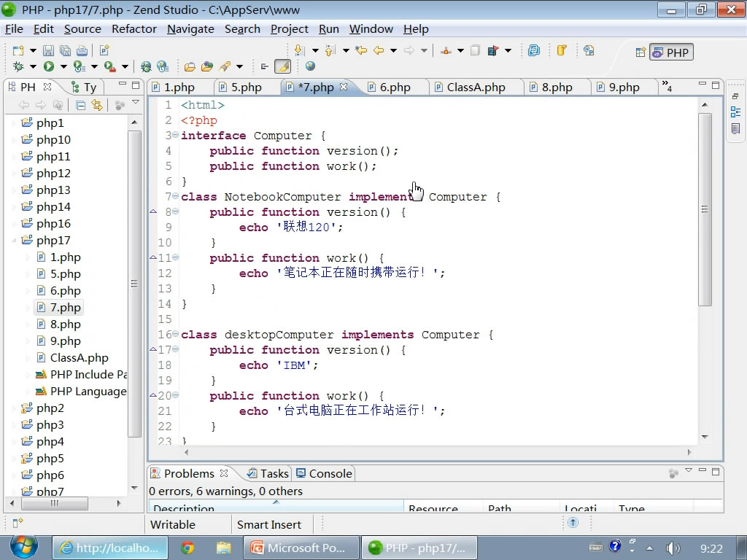Click Collapse All in PHP Explorer
The image size is (747, 560).
point(80,105)
